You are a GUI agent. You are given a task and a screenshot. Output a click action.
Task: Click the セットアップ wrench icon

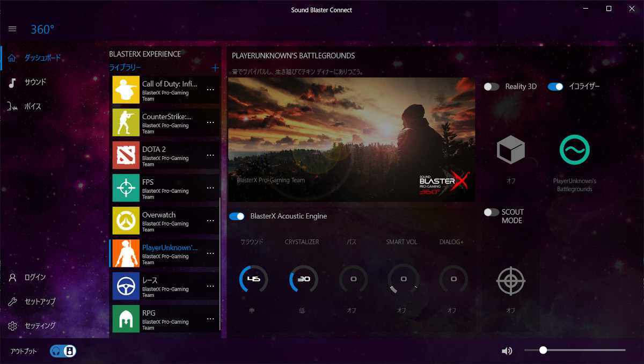click(x=12, y=301)
